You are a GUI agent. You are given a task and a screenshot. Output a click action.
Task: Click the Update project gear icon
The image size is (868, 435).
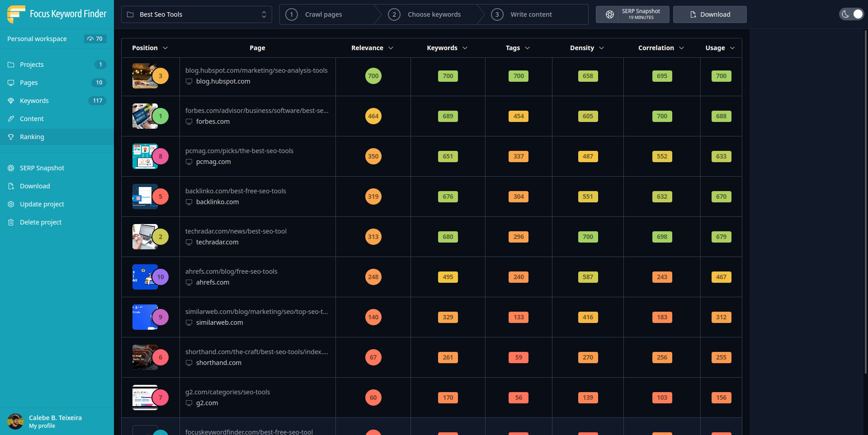[11, 204]
